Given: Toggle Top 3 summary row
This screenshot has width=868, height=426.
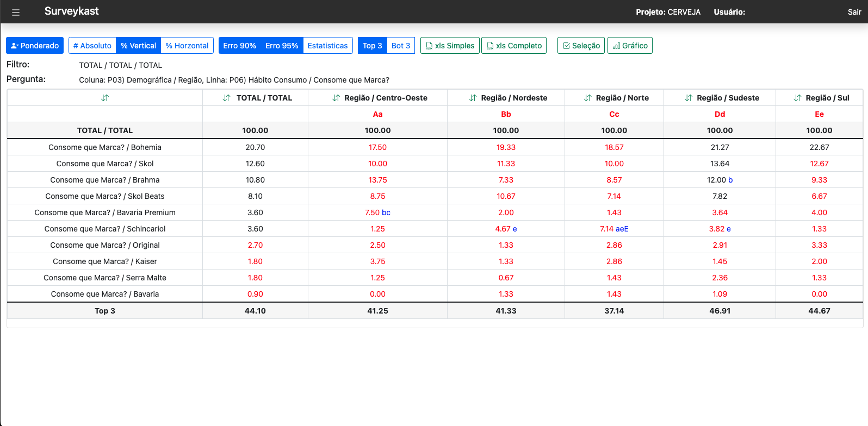Looking at the screenshot, I should click(x=373, y=46).
